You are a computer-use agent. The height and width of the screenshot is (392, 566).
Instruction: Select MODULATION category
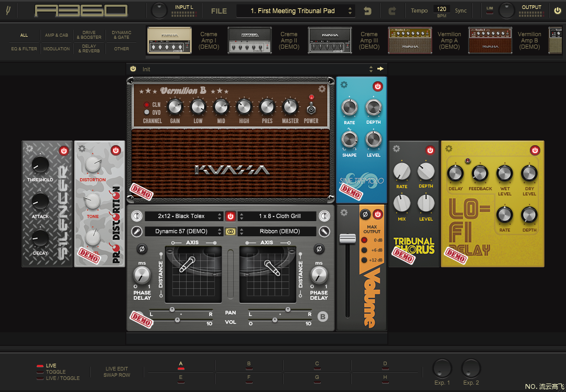coord(56,49)
